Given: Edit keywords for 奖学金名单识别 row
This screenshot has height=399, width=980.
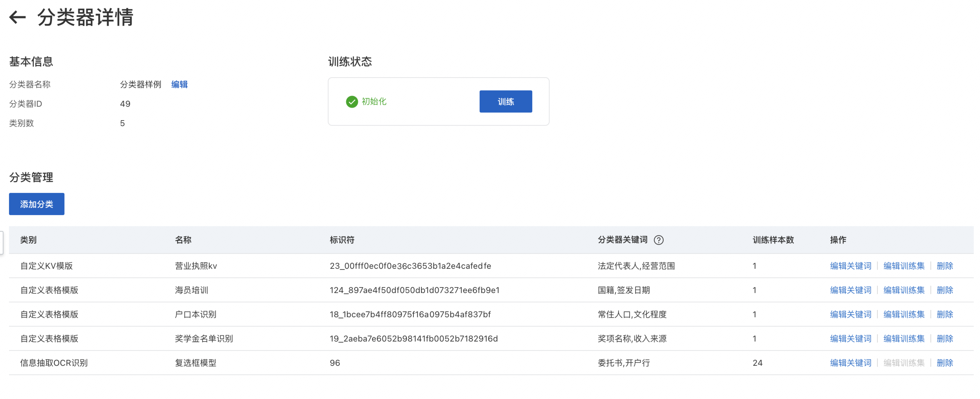Looking at the screenshot, I should pos(850,339).
